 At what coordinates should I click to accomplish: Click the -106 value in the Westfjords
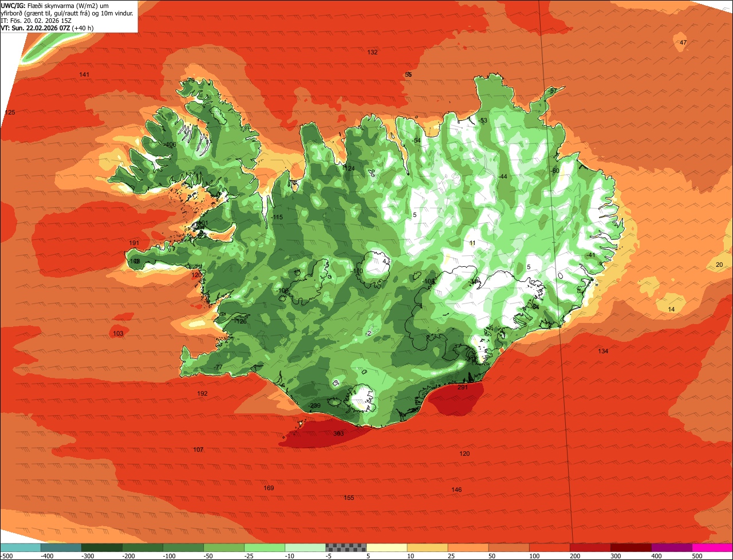click(170, 145)
